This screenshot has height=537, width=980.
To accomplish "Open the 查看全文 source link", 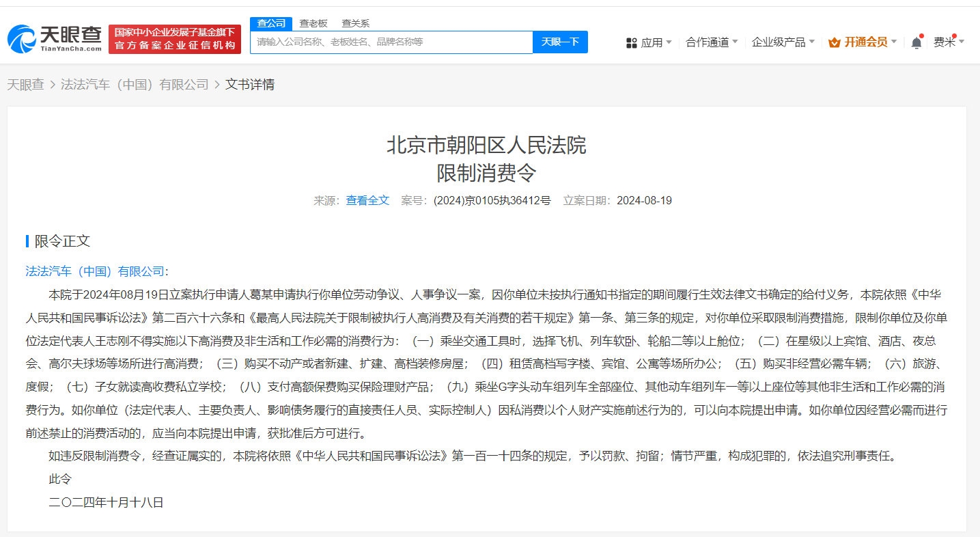I will [367, 200].
